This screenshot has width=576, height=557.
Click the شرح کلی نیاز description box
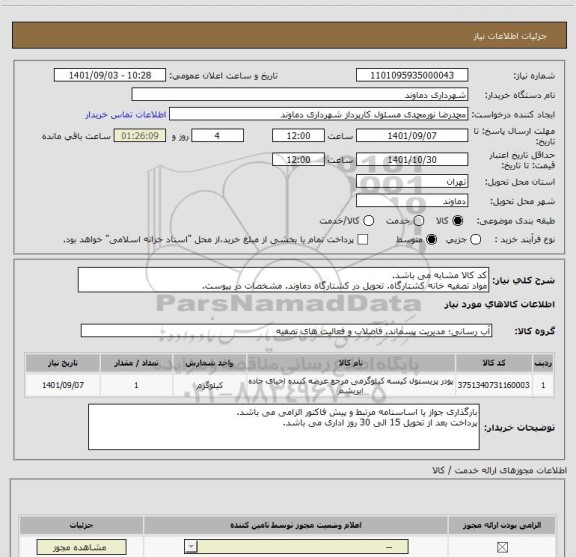283,280
